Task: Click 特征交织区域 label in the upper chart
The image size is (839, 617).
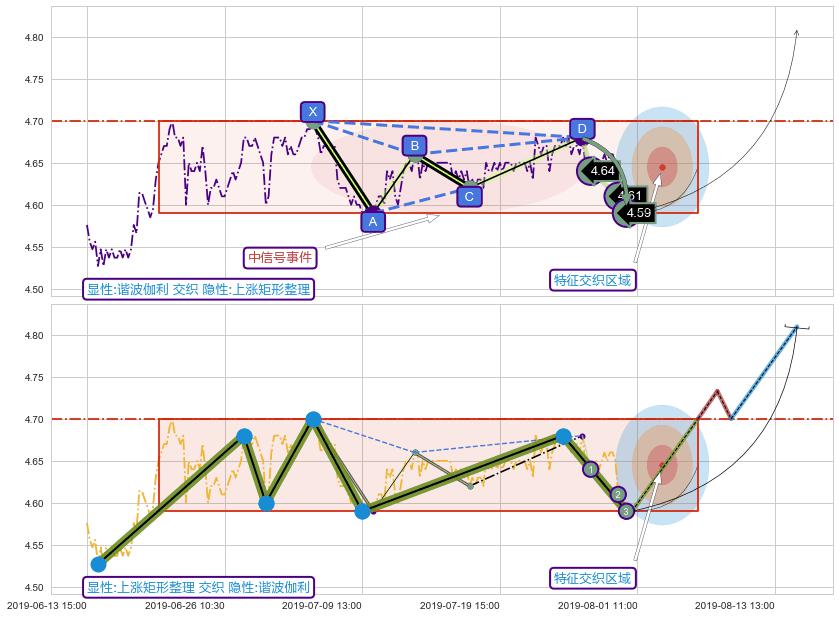Action: (593, 280)
